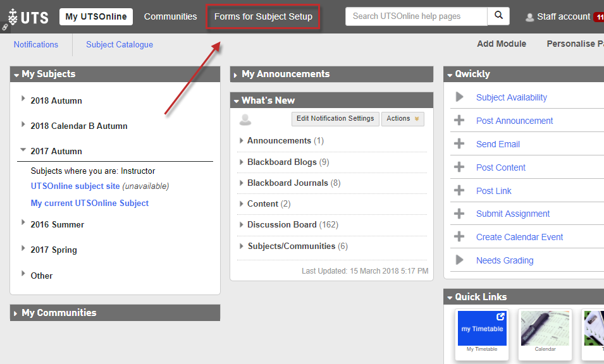Switch to the Communities tab
Image resolution: width=604 pixels, height=364 pixels.
(170, 16)
